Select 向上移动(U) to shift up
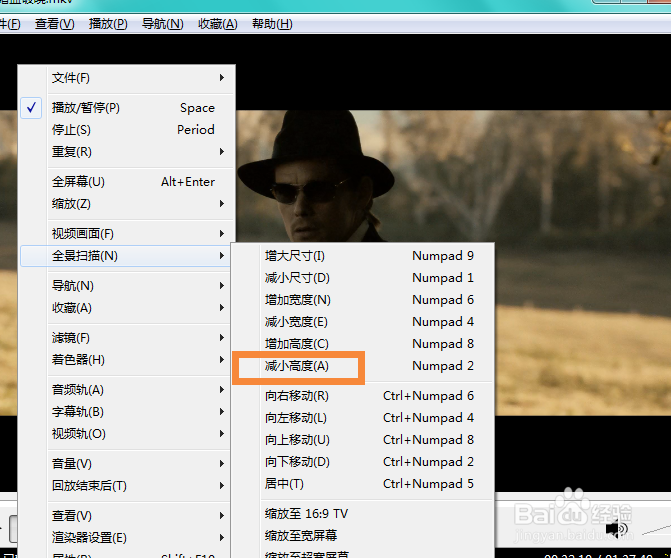 click(x=363, y=440)
